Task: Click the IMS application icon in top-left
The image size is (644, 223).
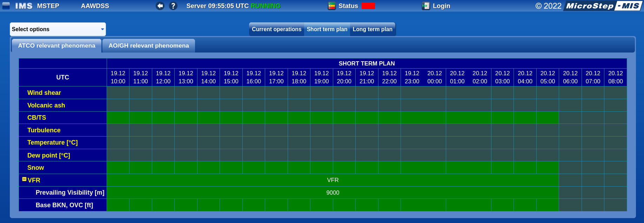Action: click(6, 6)
